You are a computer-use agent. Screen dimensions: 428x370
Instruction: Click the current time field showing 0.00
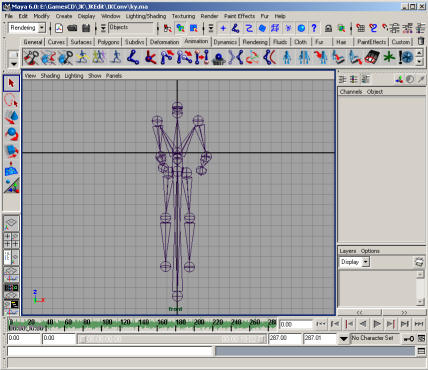pos(295,324)
